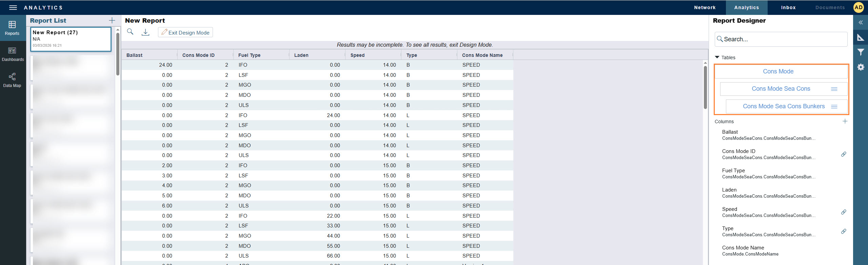Switch to the Network tab
This screenshot has width=868, height=265.
(x=705, y=7)
